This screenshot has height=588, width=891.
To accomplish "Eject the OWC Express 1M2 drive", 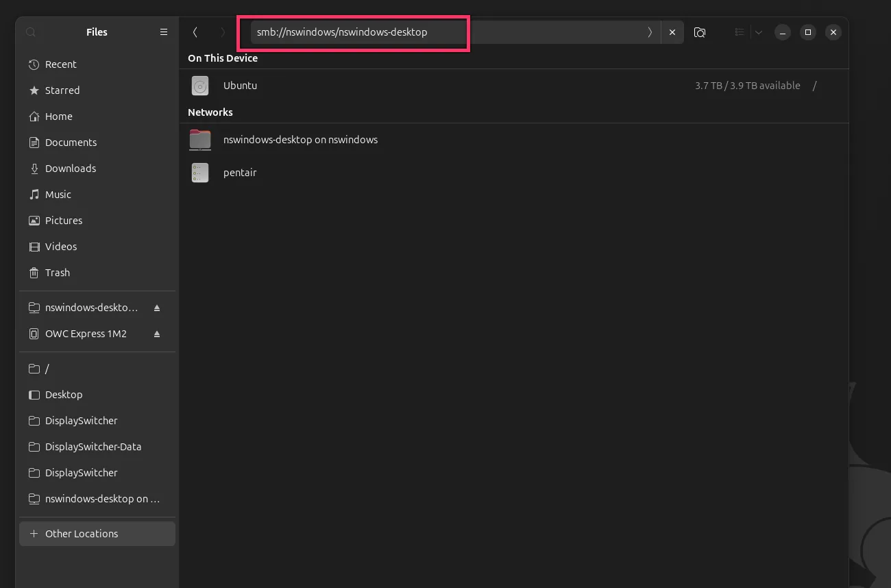I will [157, 334].
